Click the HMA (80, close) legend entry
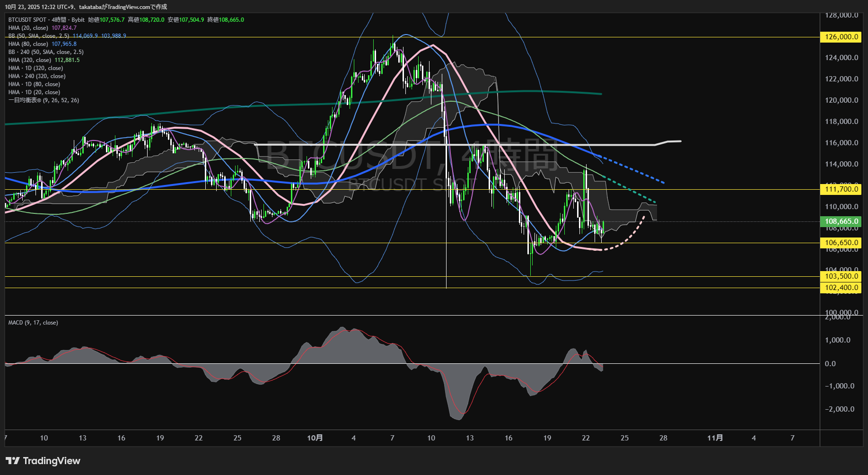868x475 pixels. click(x=28, y=44)
